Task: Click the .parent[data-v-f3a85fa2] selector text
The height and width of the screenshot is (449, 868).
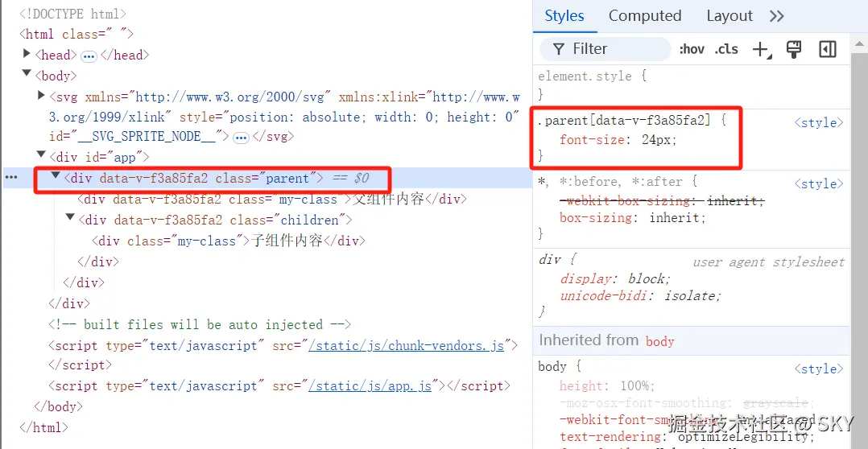Action: pyautogui.click(x=624, y=120)
